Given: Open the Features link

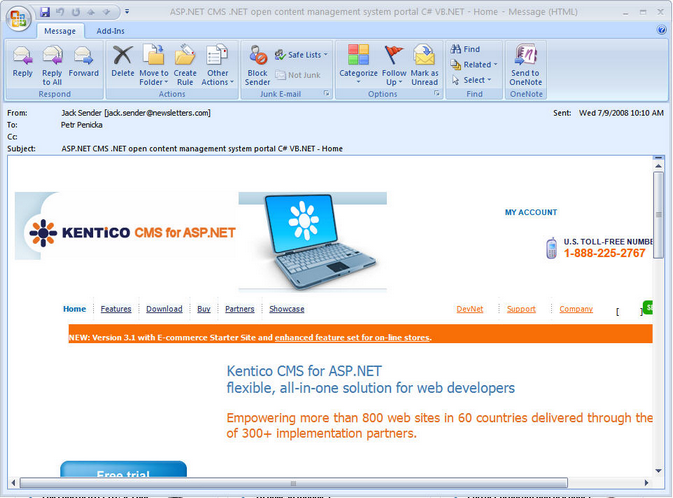Looking at the screenshot, I should 116,309.
